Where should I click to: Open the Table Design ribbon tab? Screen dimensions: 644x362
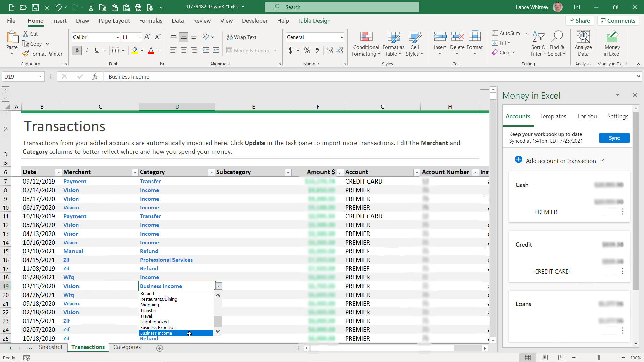pos(314,21)
